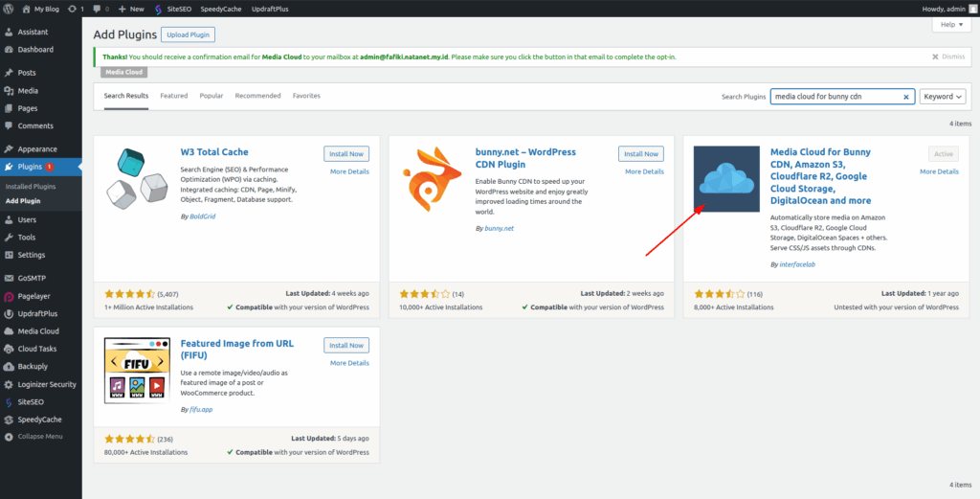The image size is (980, 499).
Task: Collapse the admin sidebar menu
Action: tap(40, 436)
